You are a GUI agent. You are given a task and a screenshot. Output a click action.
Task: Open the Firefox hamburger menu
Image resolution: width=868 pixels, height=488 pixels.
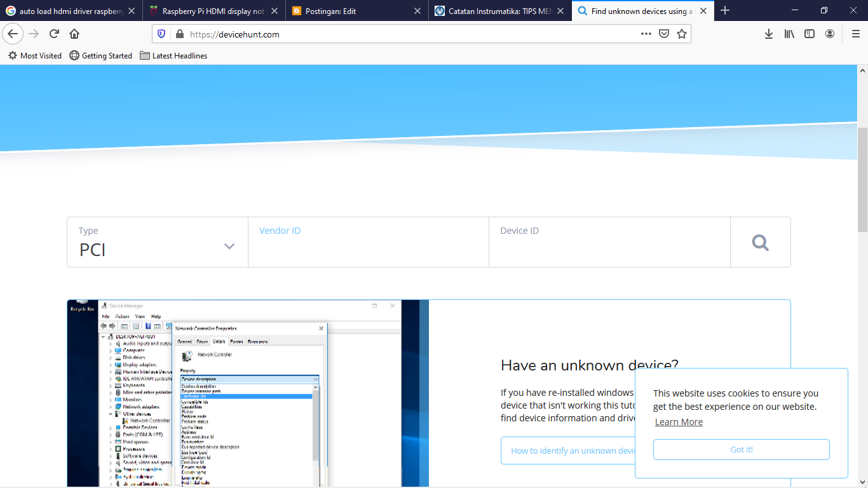(856, 34)
